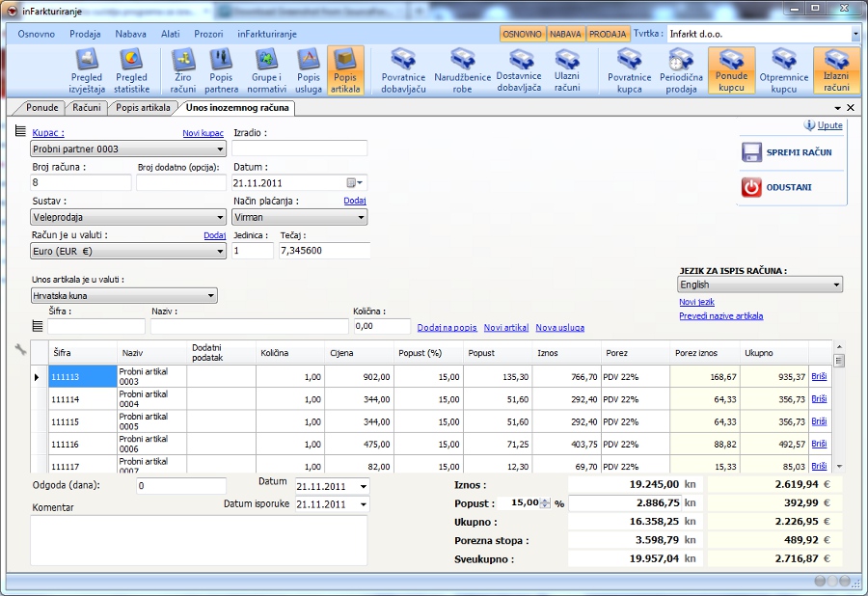Open the Osnovno menu
The width and height of the screenshot is (868, 596).
tap(36, 34)
